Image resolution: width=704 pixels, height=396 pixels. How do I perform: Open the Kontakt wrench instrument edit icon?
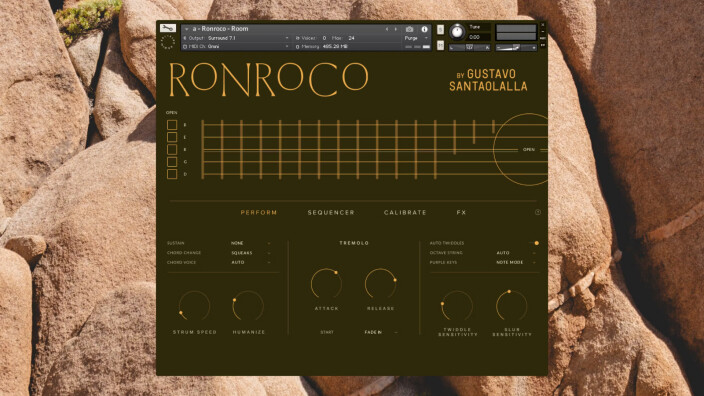[168, 28]
